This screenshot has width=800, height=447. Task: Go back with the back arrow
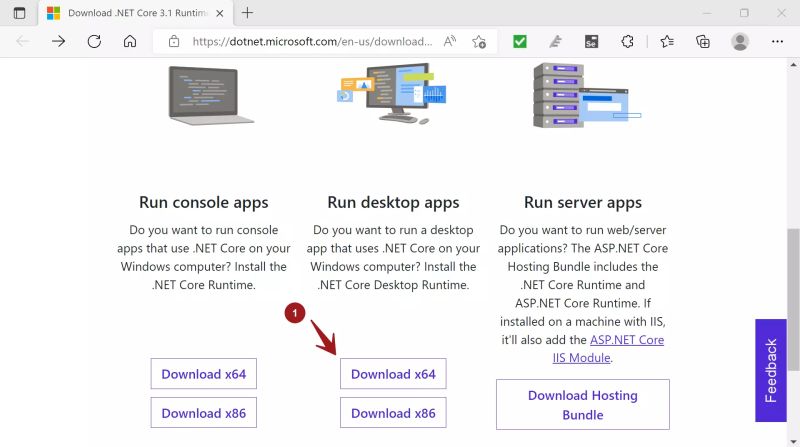pyautogui.click(x=23, y=41)
